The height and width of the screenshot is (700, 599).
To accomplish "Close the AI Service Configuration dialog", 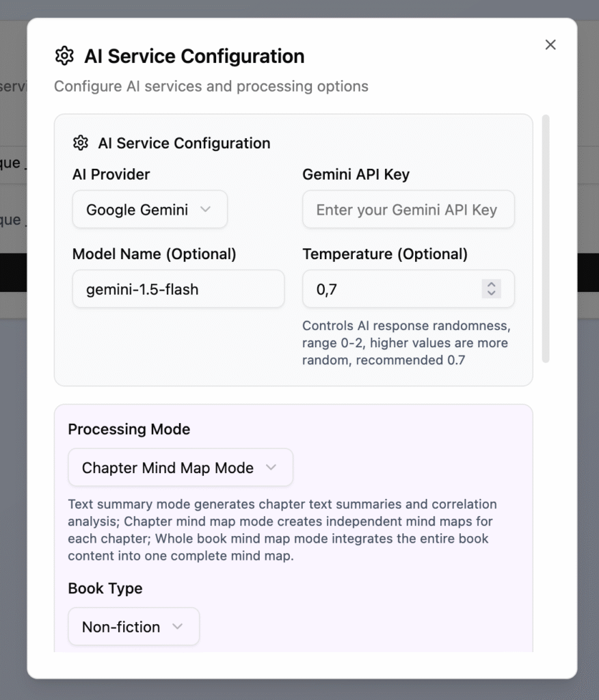I will 550,44.
